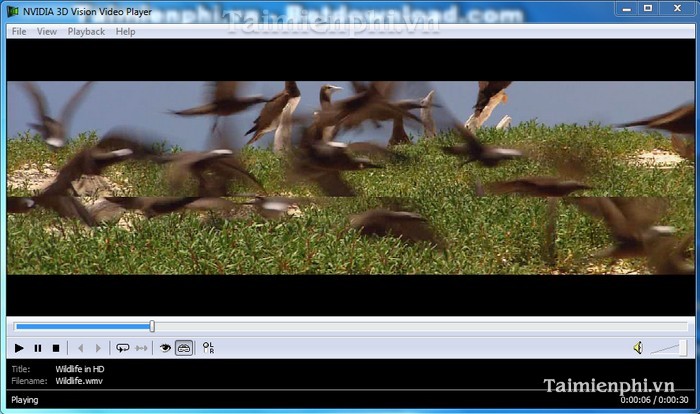Open the Playback menu
The height and width of the screenshot is (414, 700).
(x=86, y=31)
